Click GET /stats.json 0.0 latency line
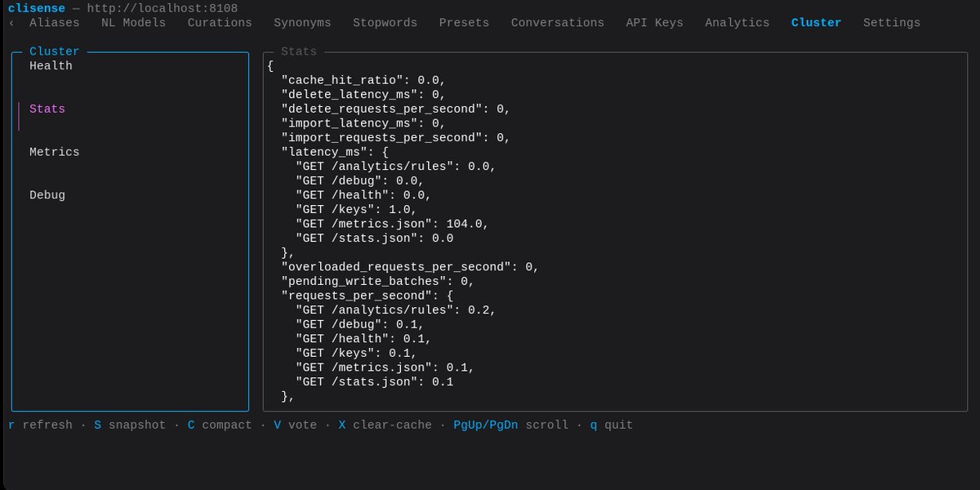 (x=374, y=238)
